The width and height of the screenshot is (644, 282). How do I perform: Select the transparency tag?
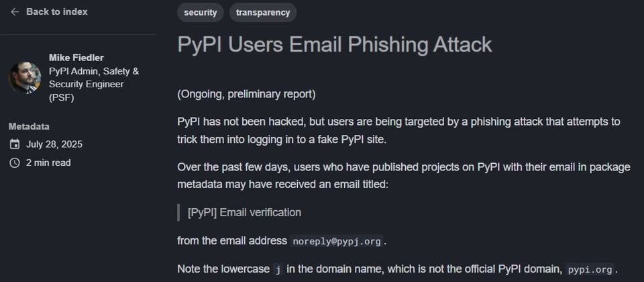(x=263, y=12)
